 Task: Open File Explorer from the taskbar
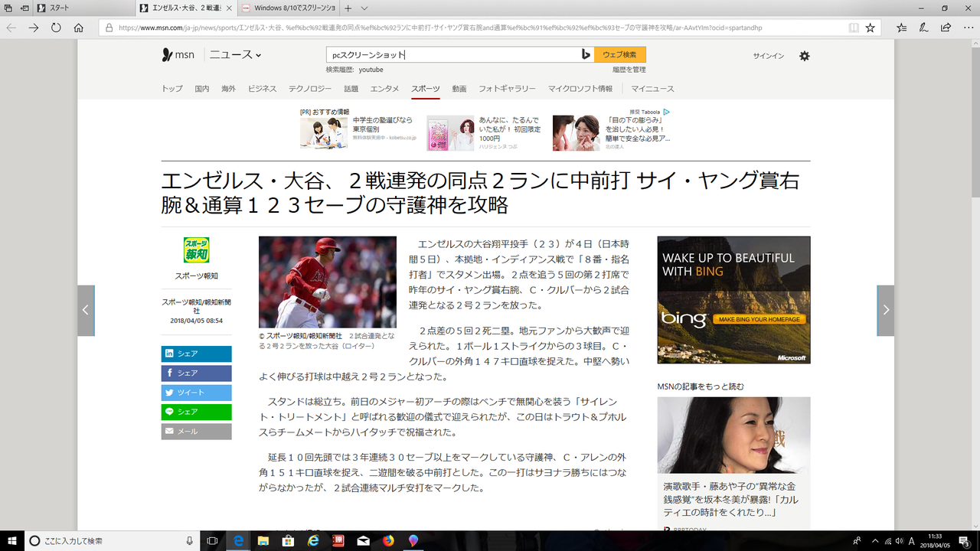point(263,540)
